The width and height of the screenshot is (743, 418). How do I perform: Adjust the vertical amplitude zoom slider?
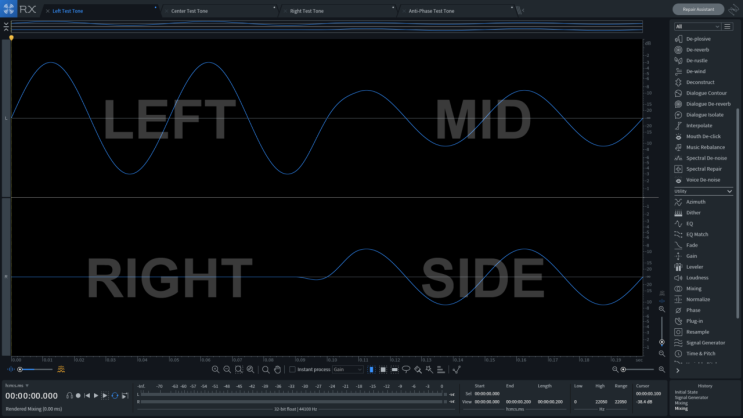[x=662, y=332]
